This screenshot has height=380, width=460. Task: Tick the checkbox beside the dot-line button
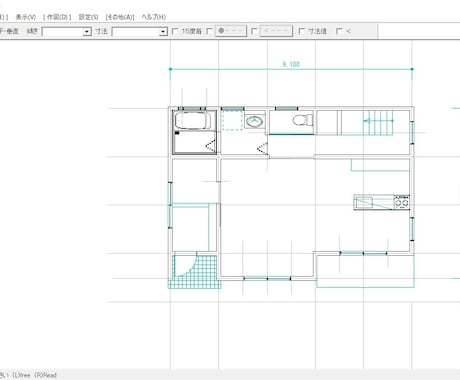[x=210, y=31]
